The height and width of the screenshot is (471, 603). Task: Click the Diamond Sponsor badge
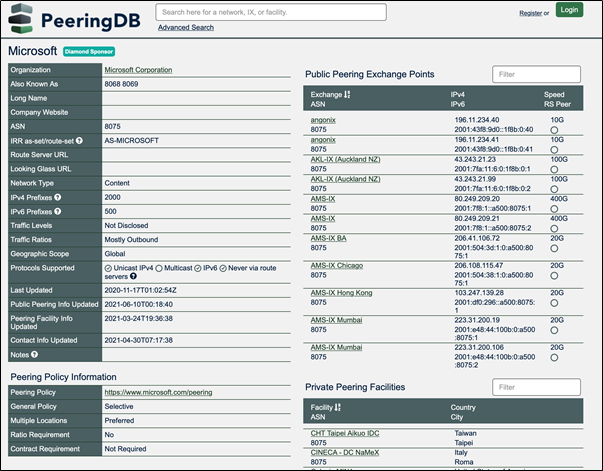(89, 52)
